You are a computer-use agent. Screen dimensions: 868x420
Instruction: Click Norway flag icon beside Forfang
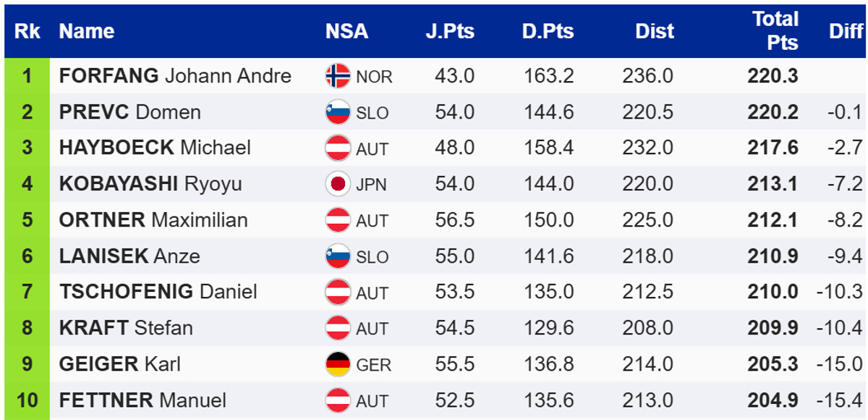pos(338,76)
